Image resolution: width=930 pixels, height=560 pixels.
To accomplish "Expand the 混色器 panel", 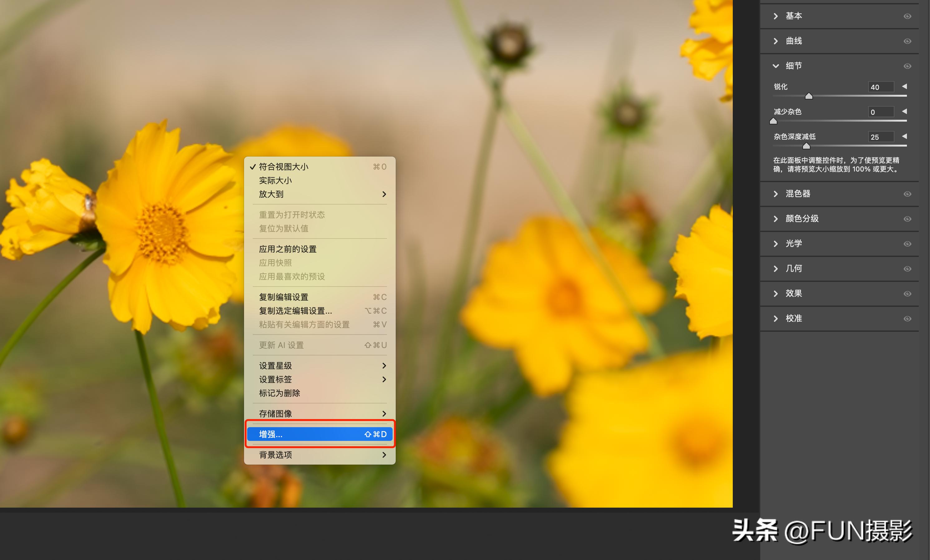I will (x=776, y=194).
